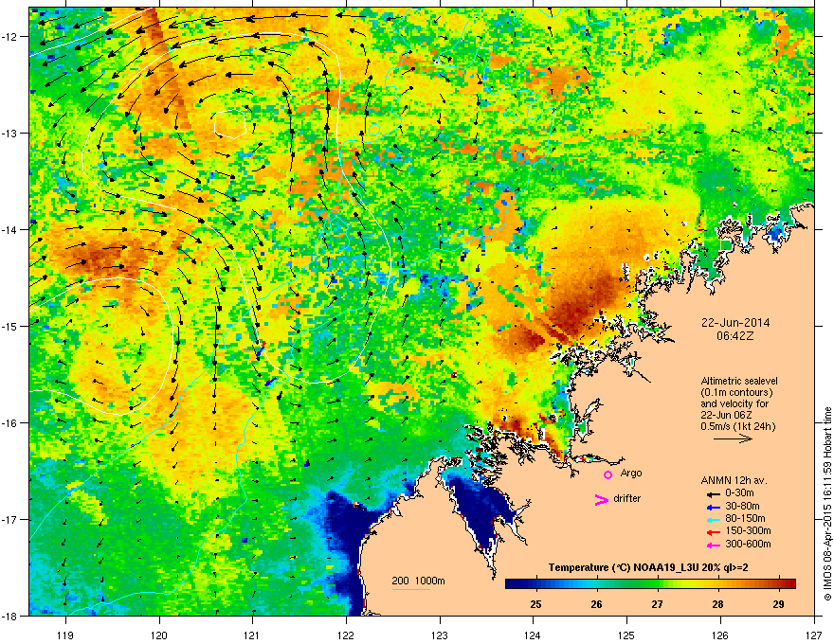Click the '200 1000m' contour legend label
This screenshot has width=834, height=644.
418,581
